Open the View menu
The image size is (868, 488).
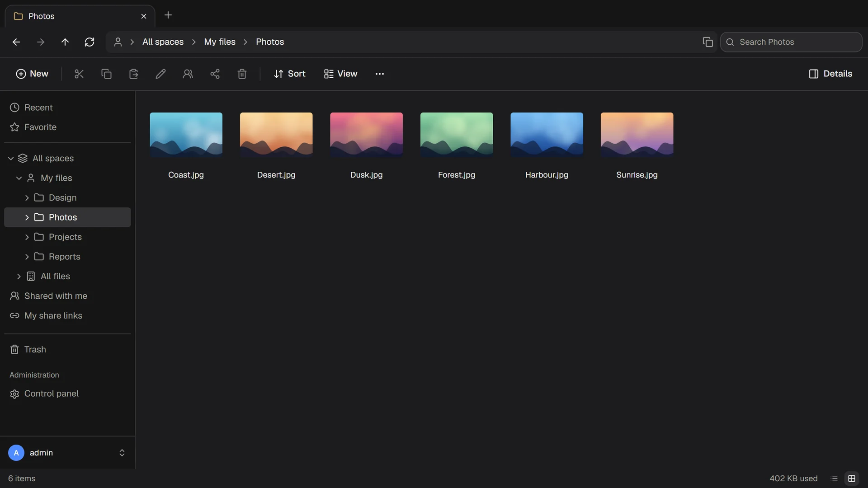click(341, 74)
